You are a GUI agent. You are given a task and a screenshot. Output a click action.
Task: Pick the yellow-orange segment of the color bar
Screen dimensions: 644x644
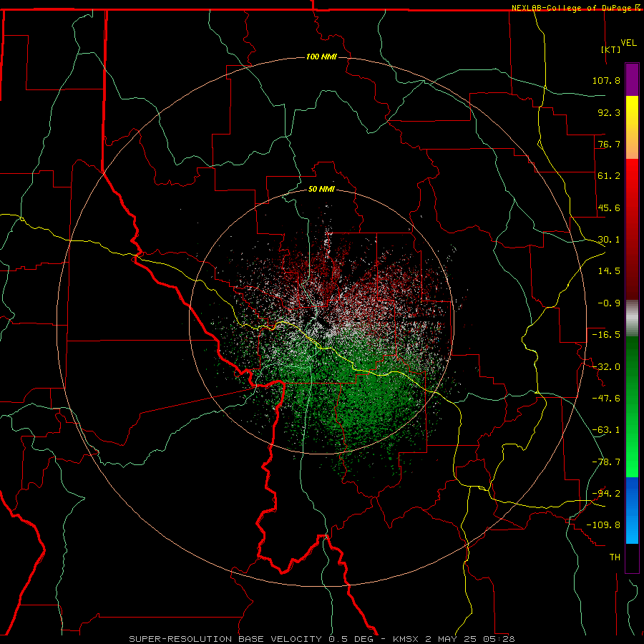[x=632, y=127]
